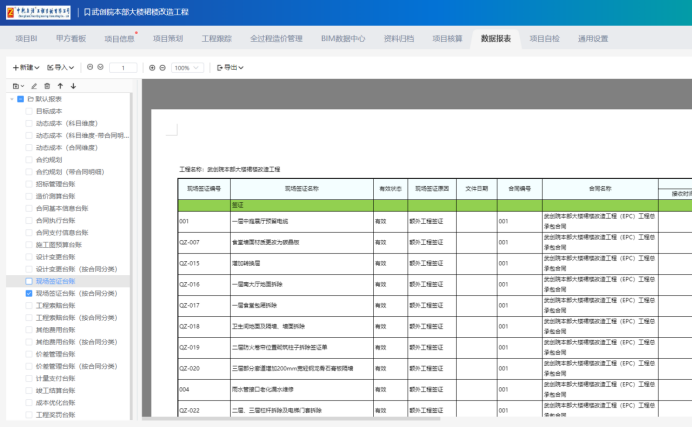Click the delete trash icon above report tree
Screen dimensions: 693x427
point(47,86)
